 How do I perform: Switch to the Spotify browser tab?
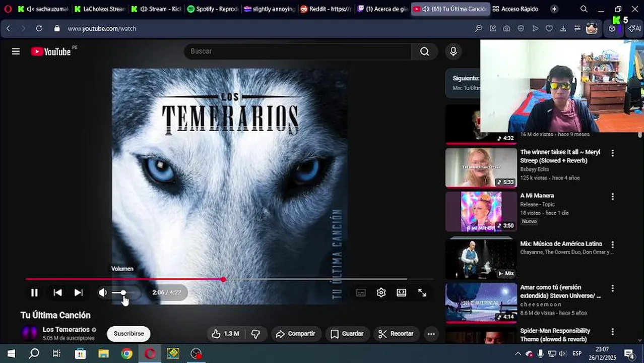[213, 9]
